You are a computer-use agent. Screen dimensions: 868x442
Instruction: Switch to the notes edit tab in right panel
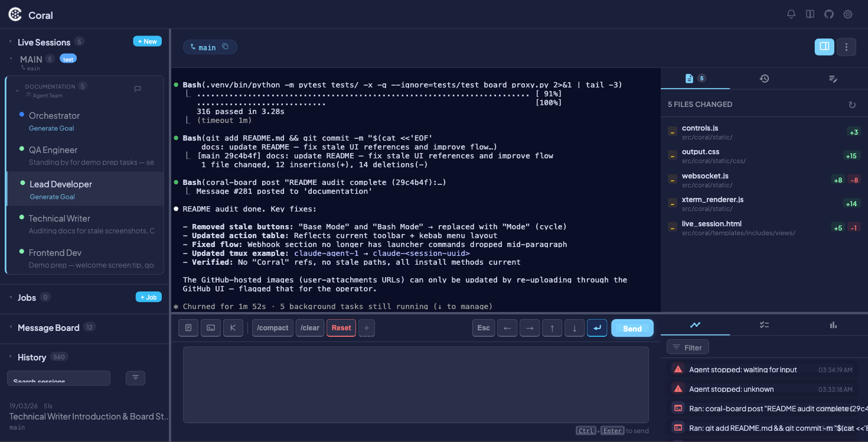pyautogui.click(x=833, y=78)
